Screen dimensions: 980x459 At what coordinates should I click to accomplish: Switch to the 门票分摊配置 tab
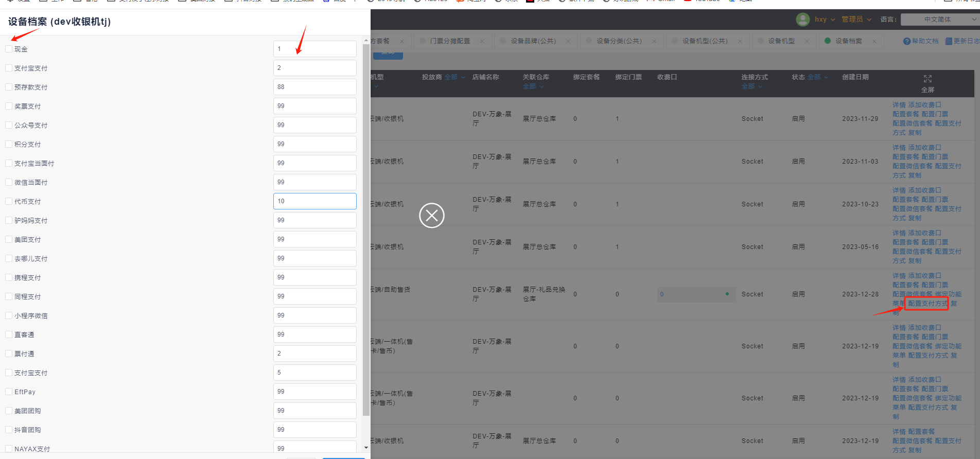[x=450, y=41]
